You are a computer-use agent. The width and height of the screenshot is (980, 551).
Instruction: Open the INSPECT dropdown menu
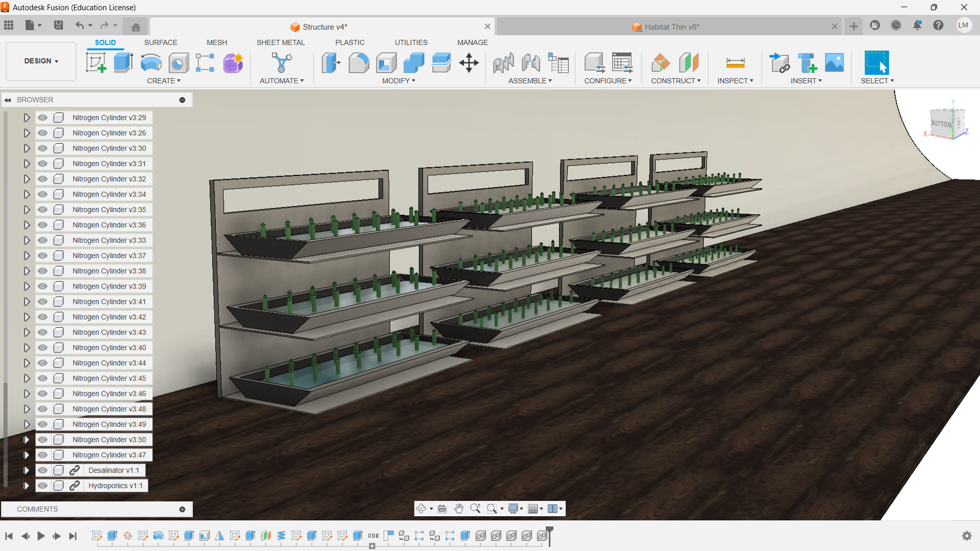click(x=735, y=81)
